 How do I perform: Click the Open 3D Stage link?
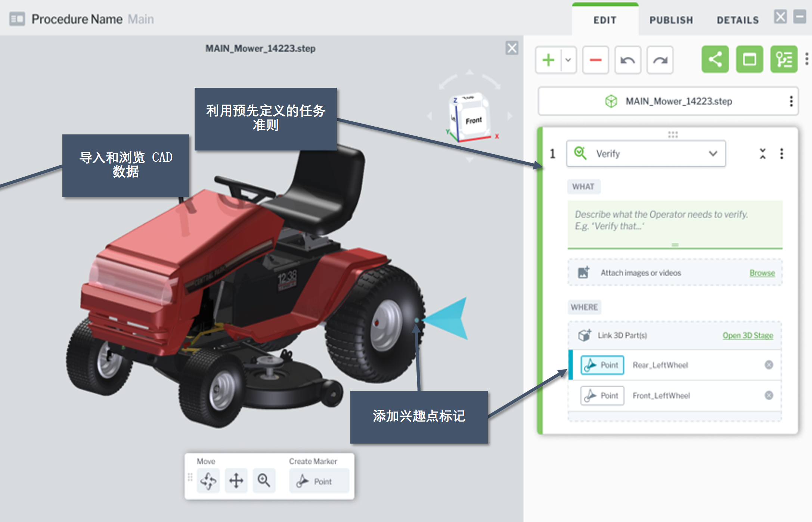pos(747,335)
